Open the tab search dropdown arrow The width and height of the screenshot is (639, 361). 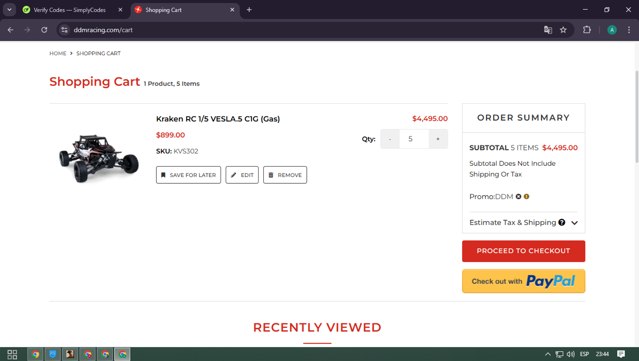pyautogui.click(x=9, y=10)
